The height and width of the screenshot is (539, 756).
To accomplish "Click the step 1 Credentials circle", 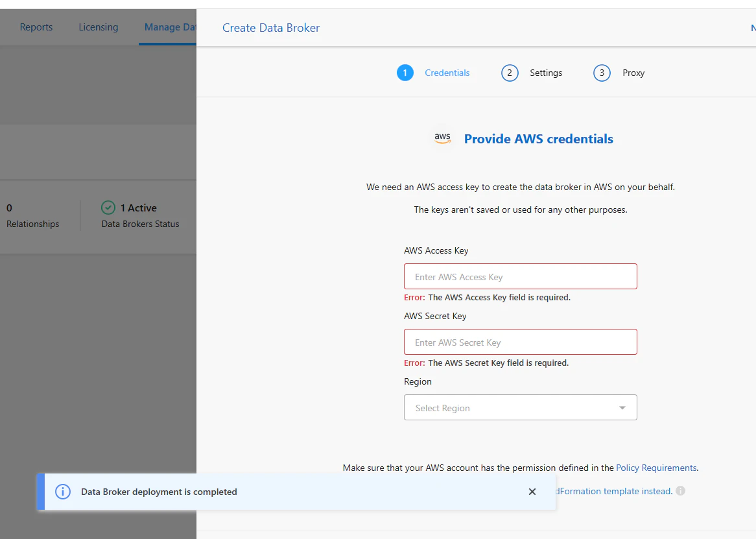I will click(405, 73).
